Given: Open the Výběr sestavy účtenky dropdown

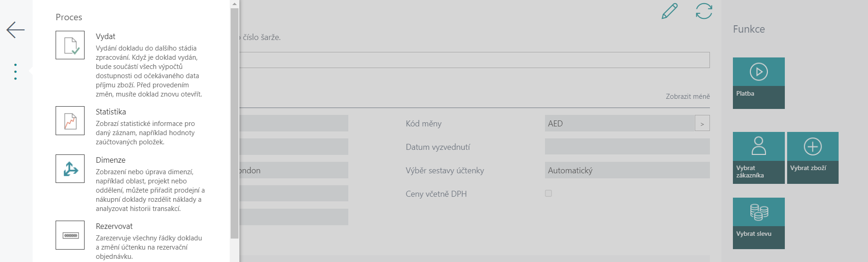Looking at the screenshot, I should point(627,170).
